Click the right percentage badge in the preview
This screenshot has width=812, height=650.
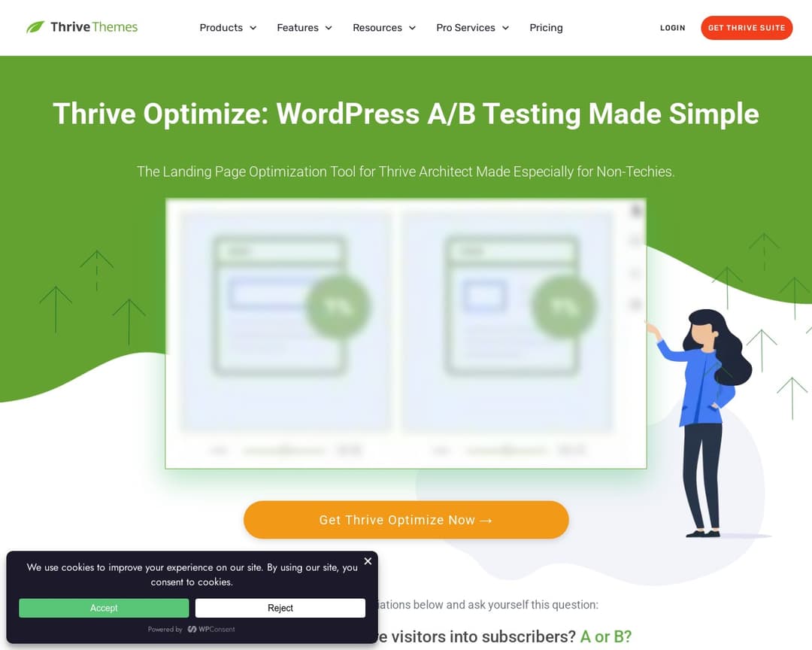[564, 306]
